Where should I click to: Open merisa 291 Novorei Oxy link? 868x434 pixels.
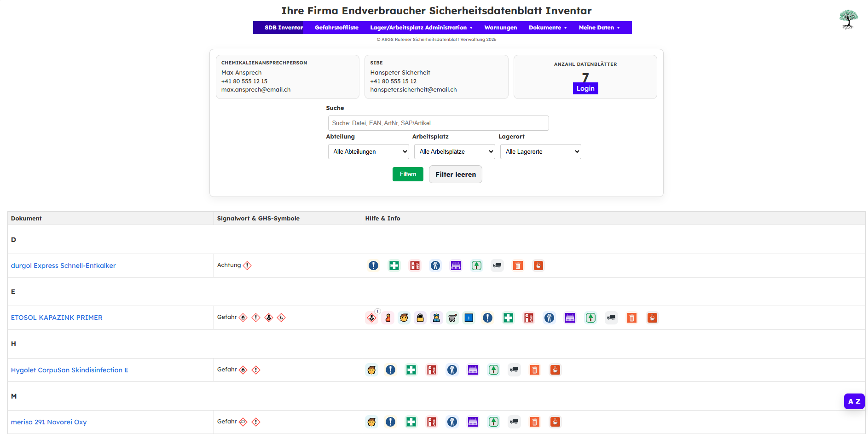coord(49,422)
